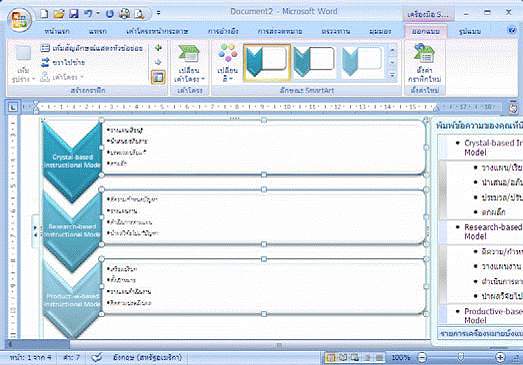Click the SmartArt styles gallery up arrow

(x=393, y=49)
